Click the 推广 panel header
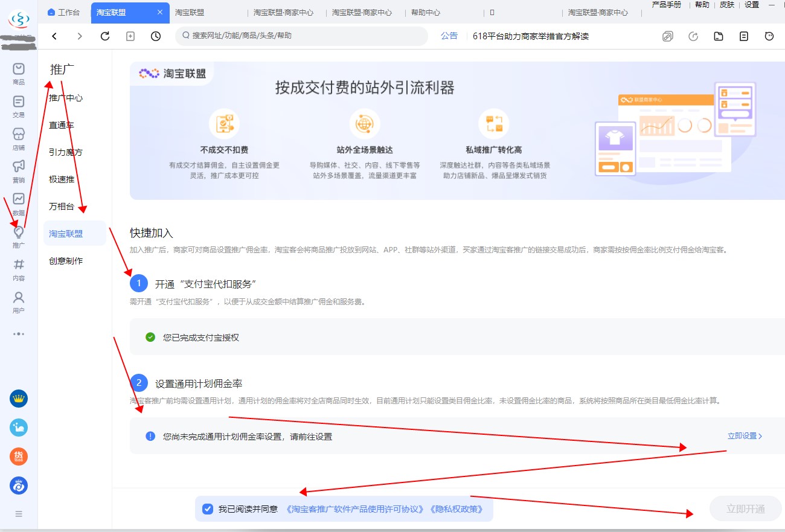The height and width of the screenshot is (532, 785). 62,69
